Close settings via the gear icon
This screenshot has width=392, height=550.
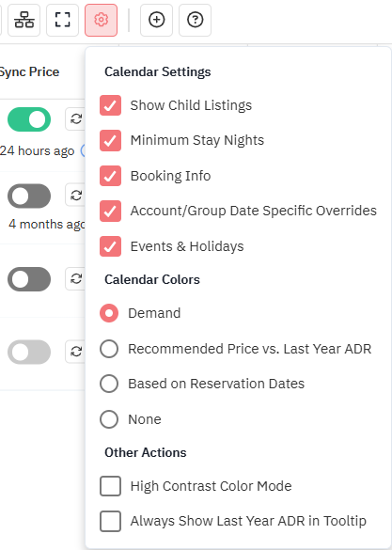101,20
